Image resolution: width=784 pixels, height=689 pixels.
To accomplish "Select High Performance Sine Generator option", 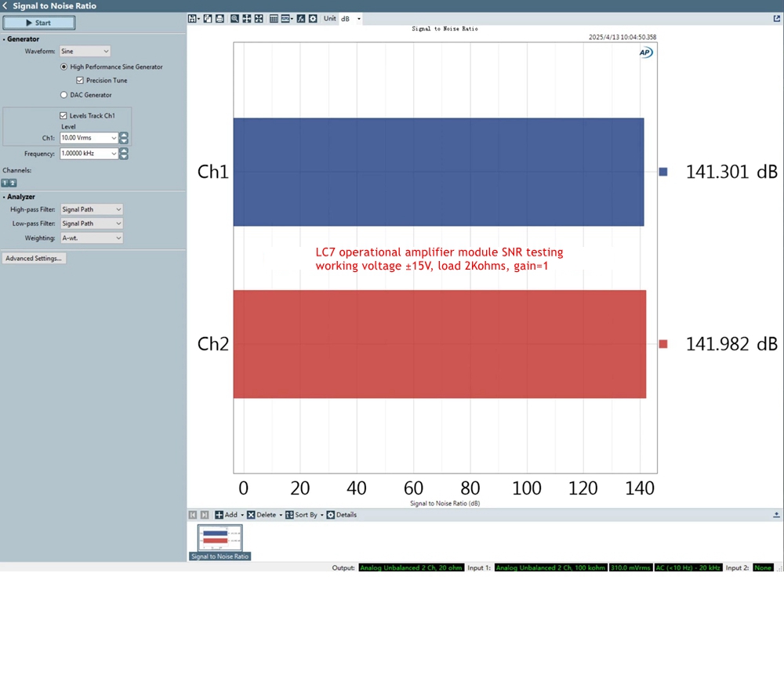I will click(x=64, y=67).
